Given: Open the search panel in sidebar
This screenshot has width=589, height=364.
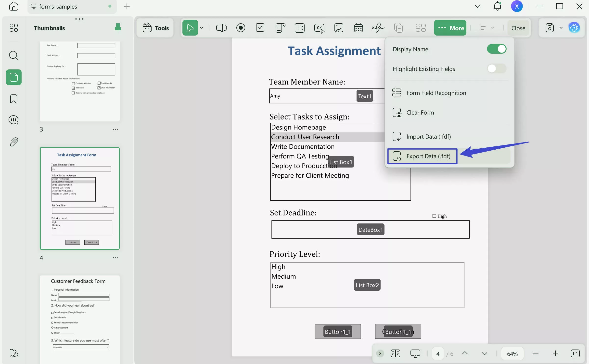Looking at the screenshot, I should pos(13,55).
